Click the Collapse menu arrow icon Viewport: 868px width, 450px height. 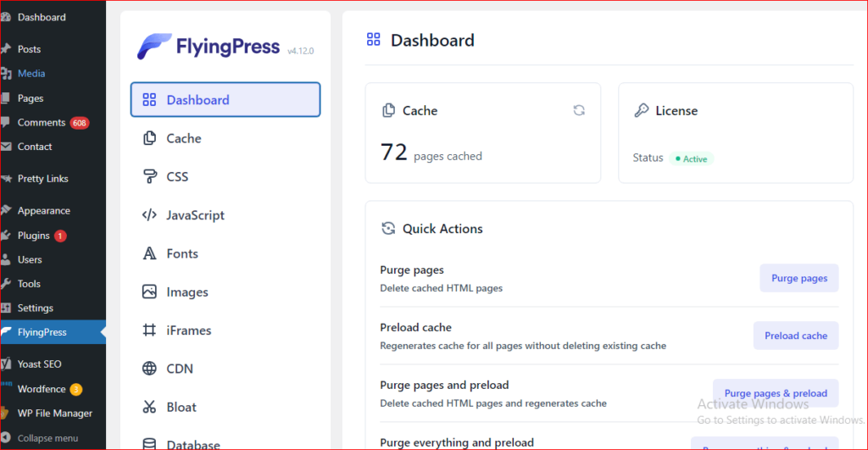point(6,437)
